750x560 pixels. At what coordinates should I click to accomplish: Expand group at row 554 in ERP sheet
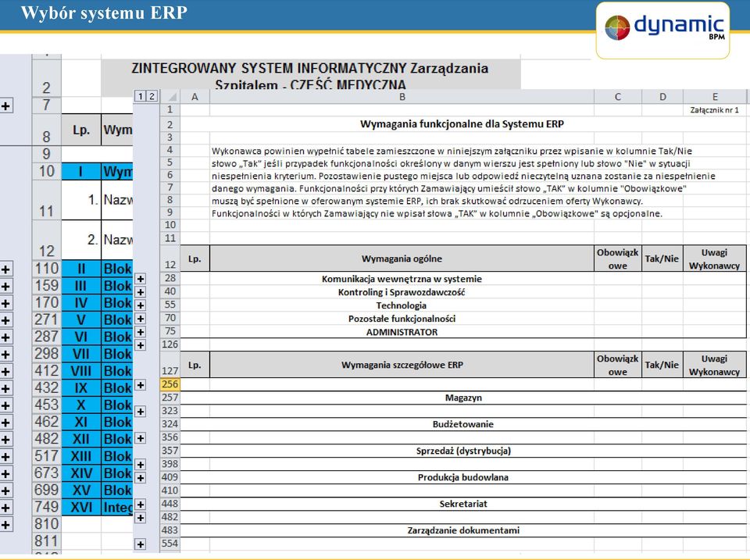tap(141, 544)
